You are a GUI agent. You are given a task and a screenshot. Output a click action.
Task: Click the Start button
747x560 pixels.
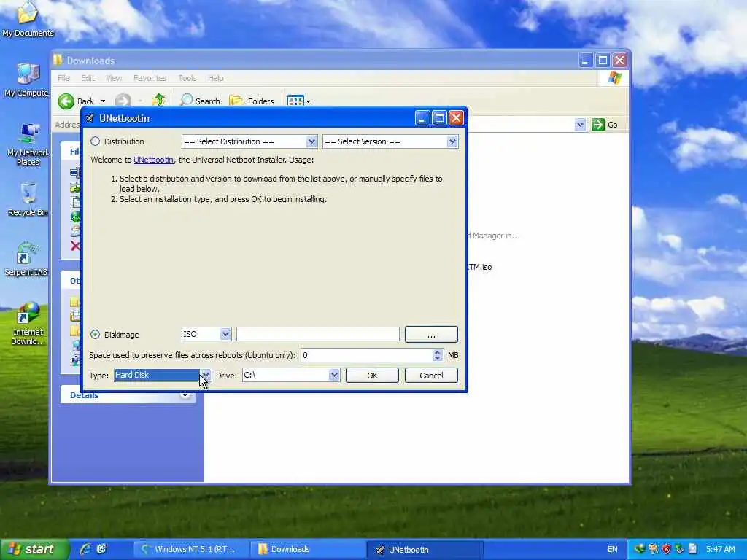pyautogui.click(x=34, y=549)
